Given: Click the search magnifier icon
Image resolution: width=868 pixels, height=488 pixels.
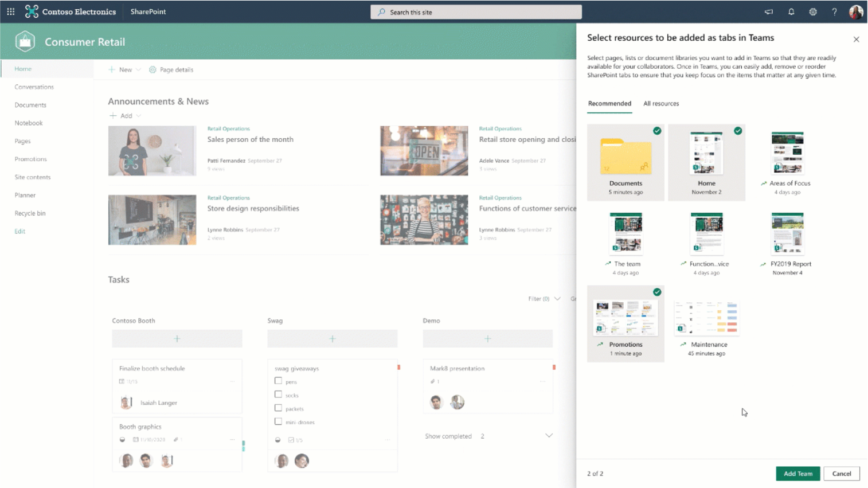Looking at the screenshot, I should [381, 12].
